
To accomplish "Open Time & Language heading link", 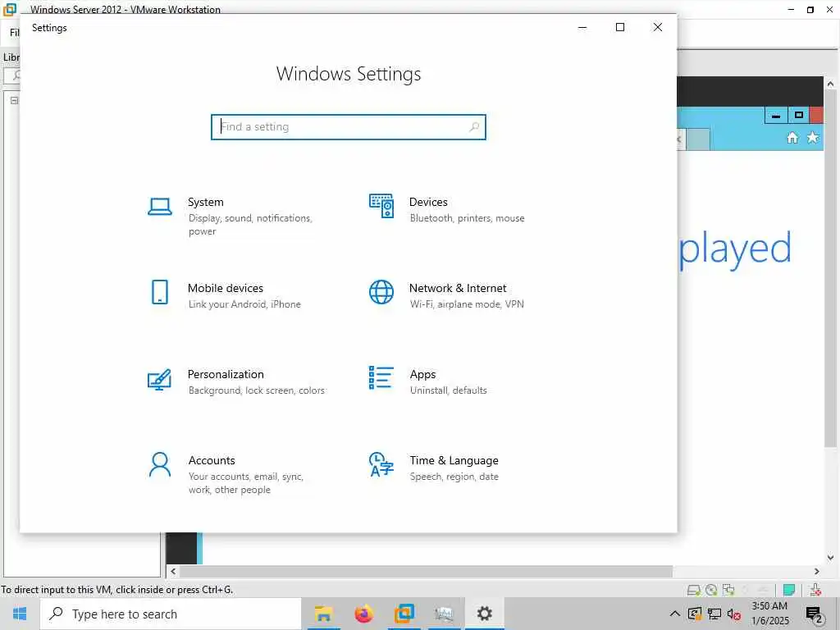I will (x=454, y=460).
